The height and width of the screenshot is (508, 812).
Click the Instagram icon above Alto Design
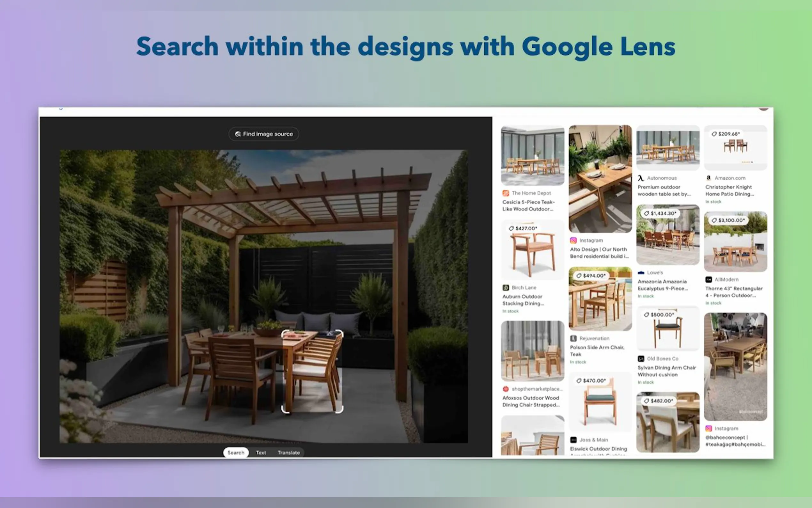(x=573, y=241)
